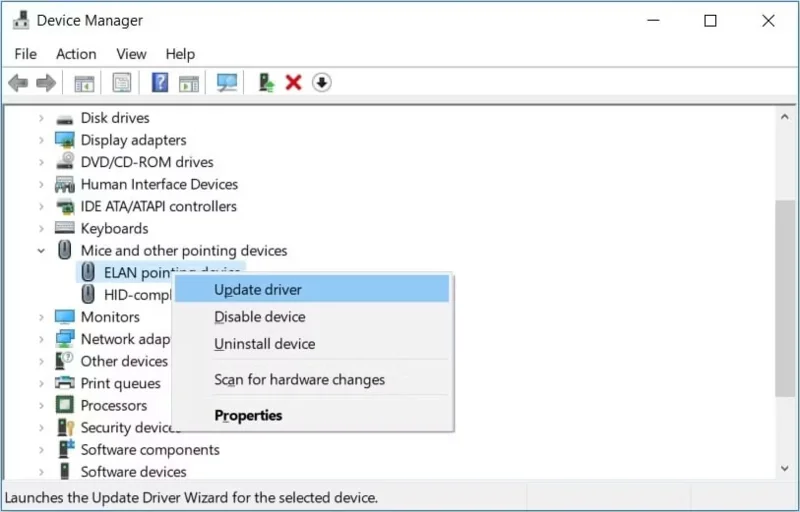Click the Display adapters icon

tap(65, 140)
